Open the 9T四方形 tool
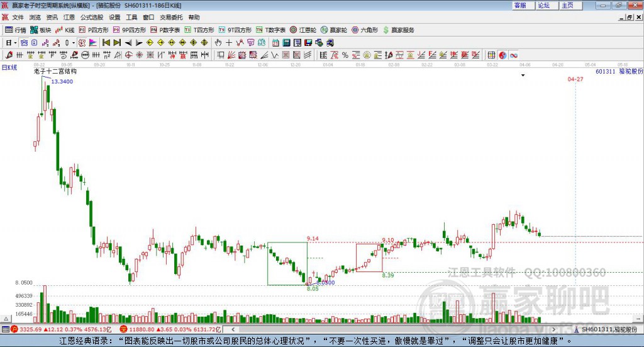 point(235,30)
